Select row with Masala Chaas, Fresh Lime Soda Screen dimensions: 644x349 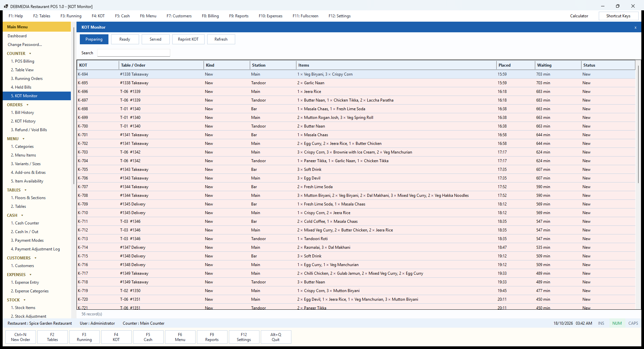356,109
